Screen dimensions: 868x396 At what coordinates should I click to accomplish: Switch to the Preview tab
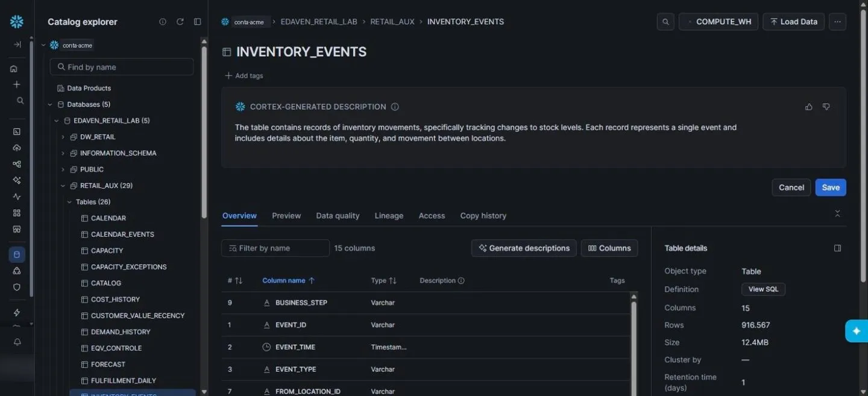point(286,216)
